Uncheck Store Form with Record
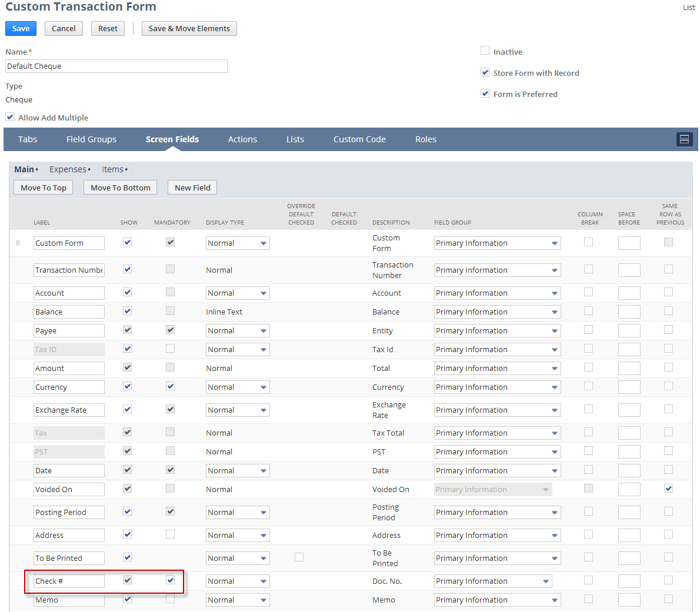The image size is (700, 612). point(485,72)
